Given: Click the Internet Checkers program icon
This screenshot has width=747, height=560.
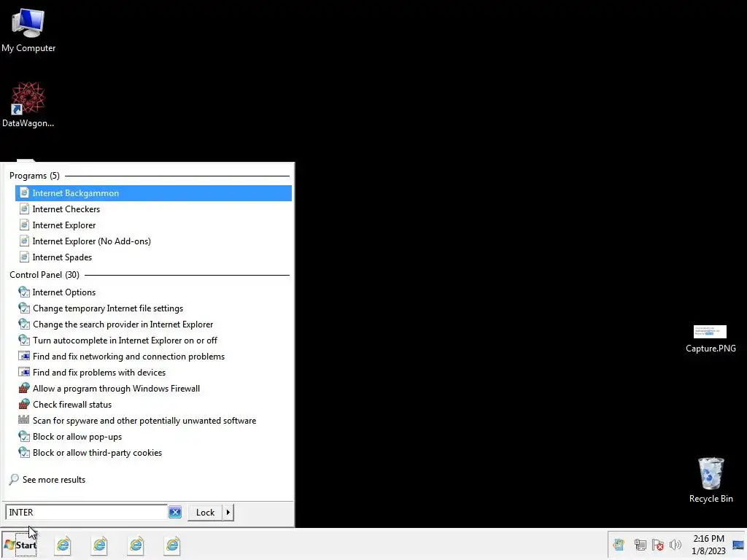Looking at the screenshot, I should pyautogui.click(x=24, y=209).
